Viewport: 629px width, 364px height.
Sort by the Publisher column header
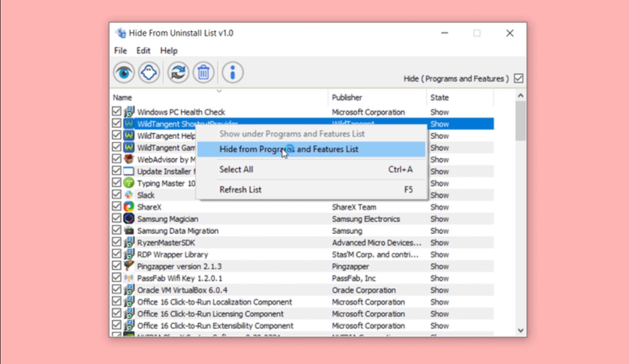coord(377,97)
